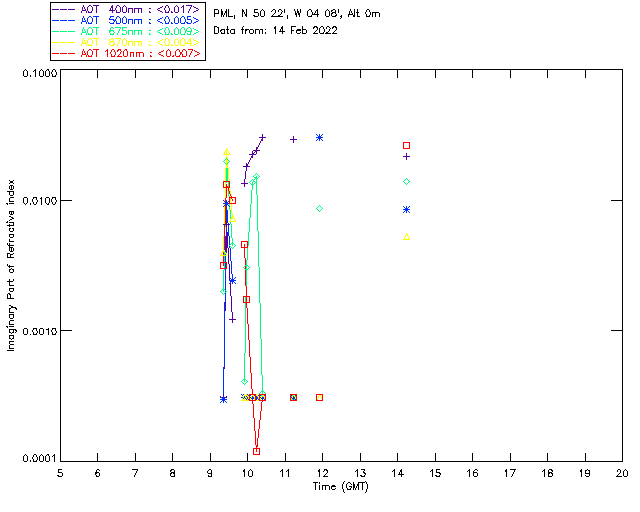Select the green diamond marker after 14 GMT
The height and width of the screenshot is (512, 640).
pos(407,182)
